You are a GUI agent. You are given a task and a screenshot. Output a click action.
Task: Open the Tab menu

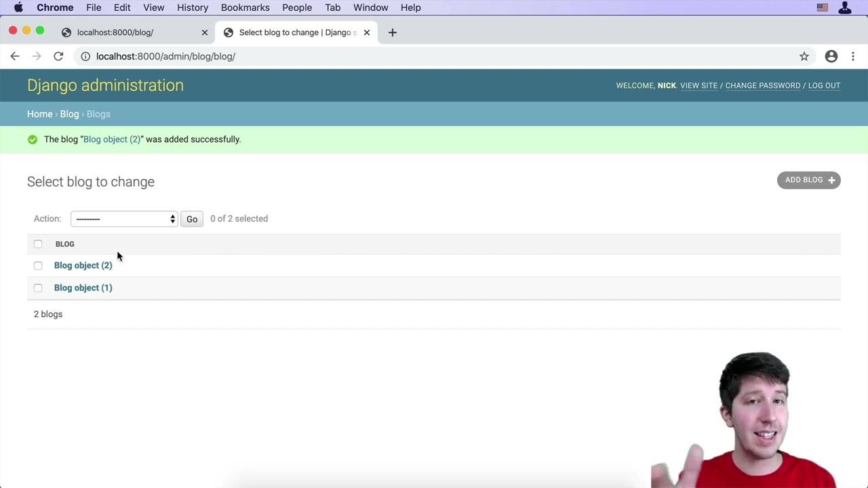click(x=332, y=7)
